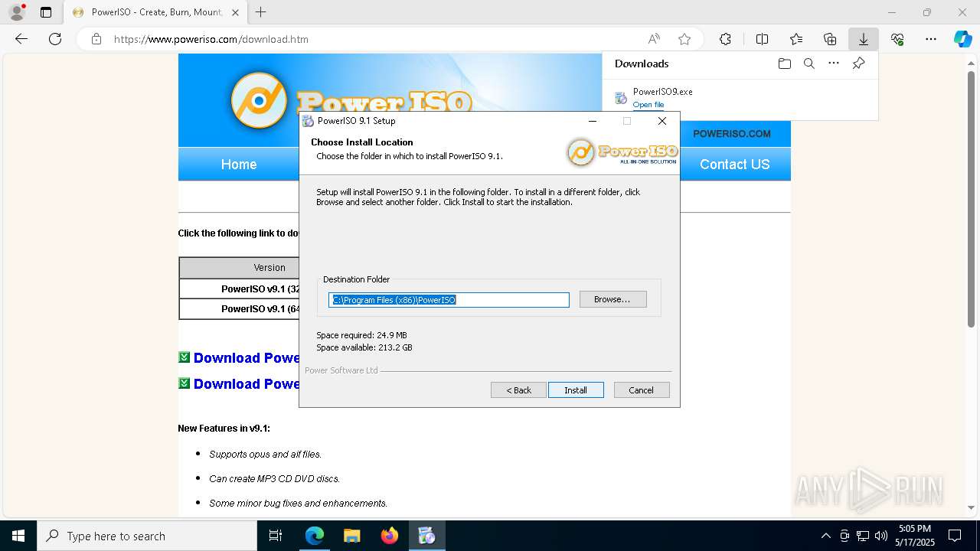
Task: Add this page to favorites star
Action: click(684, 39)
